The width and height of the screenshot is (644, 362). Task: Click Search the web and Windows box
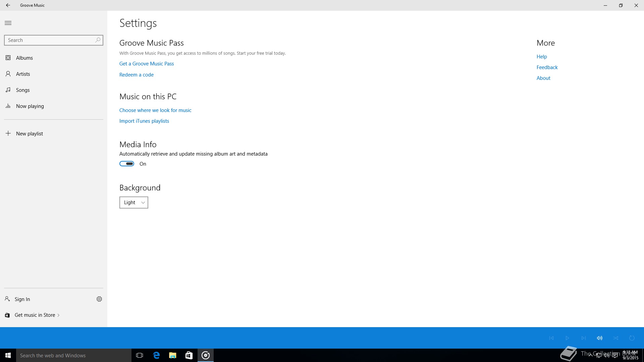coord(74,355)
